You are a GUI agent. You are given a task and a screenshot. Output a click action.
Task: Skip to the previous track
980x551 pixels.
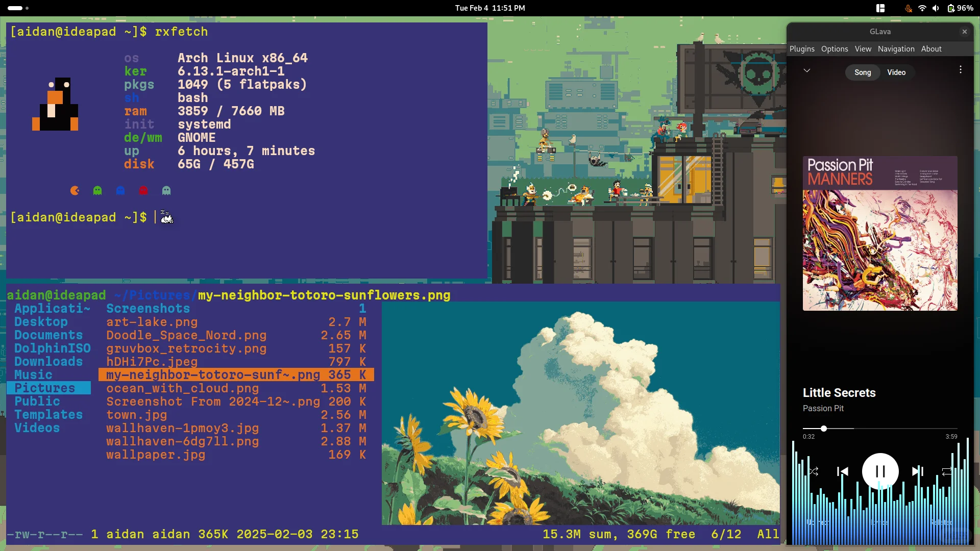click(x=843, y=471)
